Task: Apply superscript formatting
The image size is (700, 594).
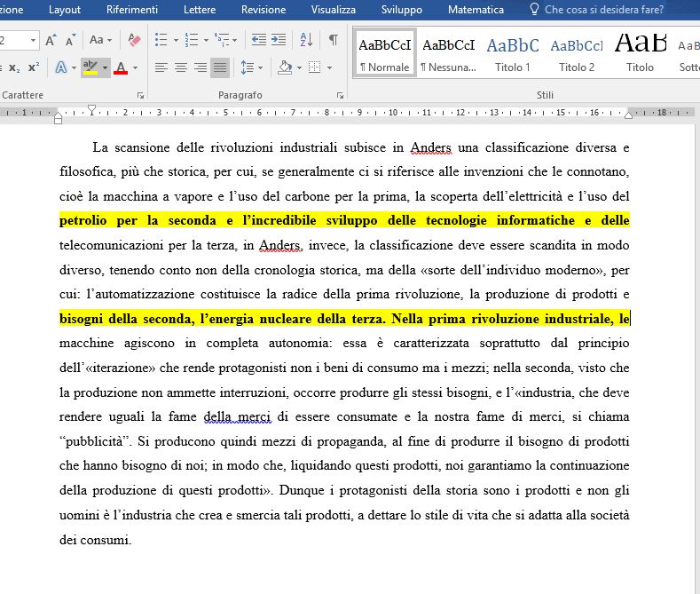Action: (x=34, y=67)
